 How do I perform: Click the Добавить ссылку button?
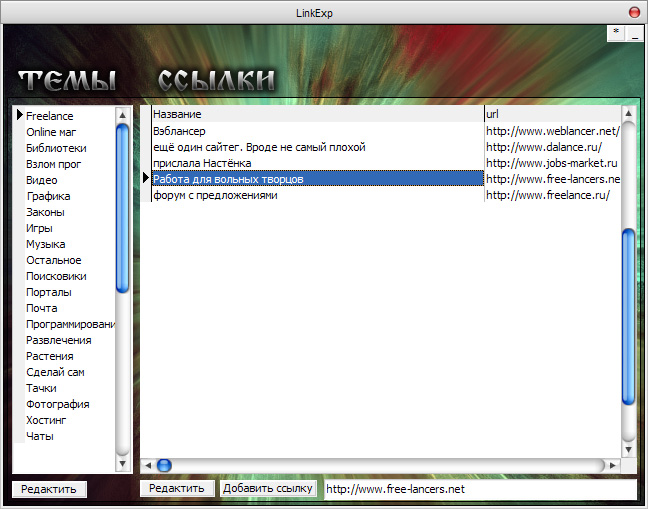click(268, 488)
